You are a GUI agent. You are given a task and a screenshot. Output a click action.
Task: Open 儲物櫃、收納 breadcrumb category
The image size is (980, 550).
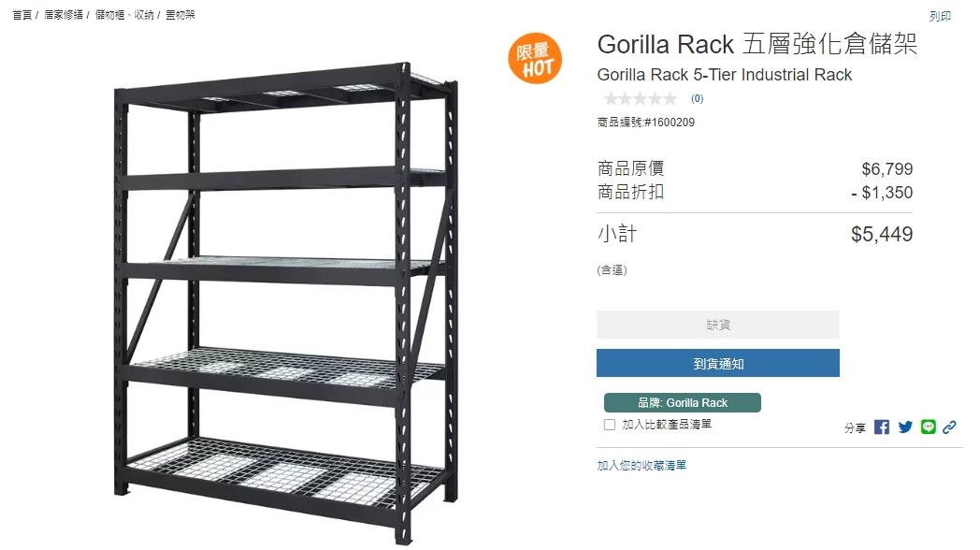[x=124, y=14]
